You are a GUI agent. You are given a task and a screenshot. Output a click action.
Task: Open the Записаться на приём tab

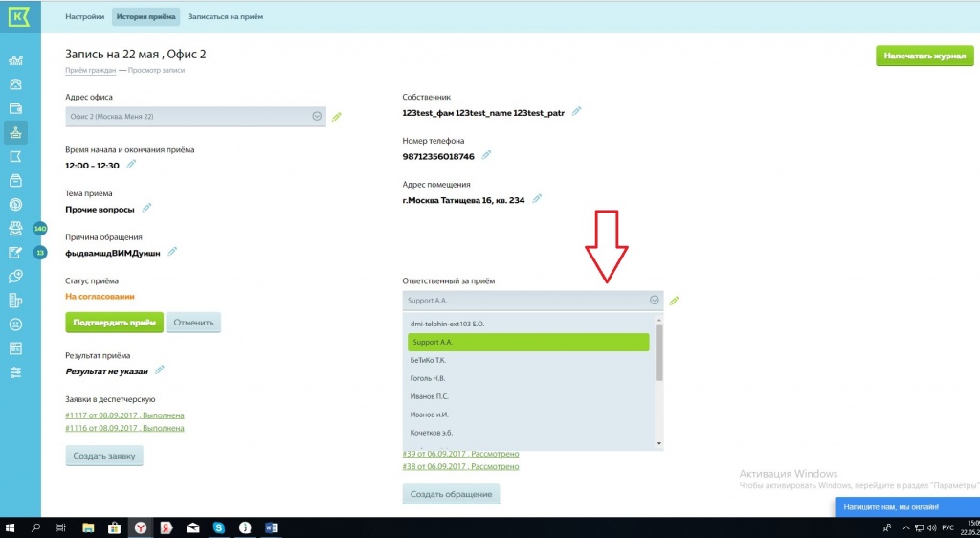coord(225,17)
